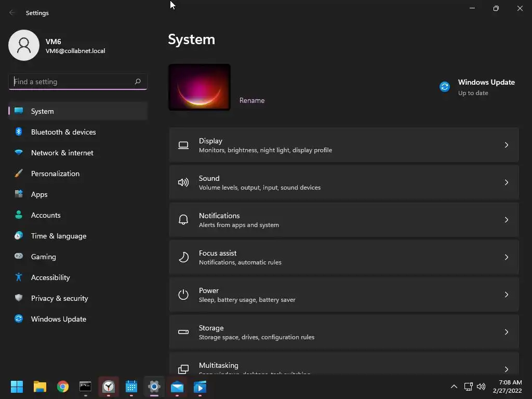Image resolution: width=532 pixels, height=399 pixels.
Task: Click the Gaming controller icon
Action: tap(19, 256)
